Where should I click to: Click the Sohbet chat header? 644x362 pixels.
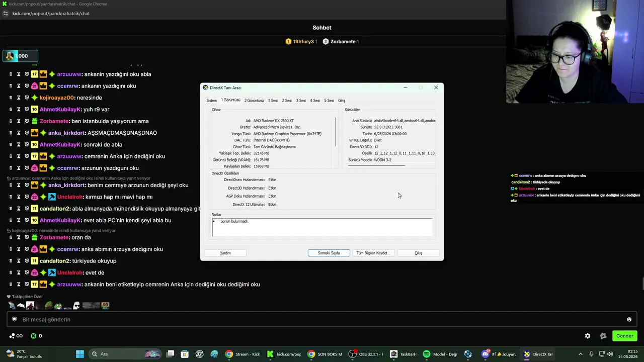coord(322,28)
